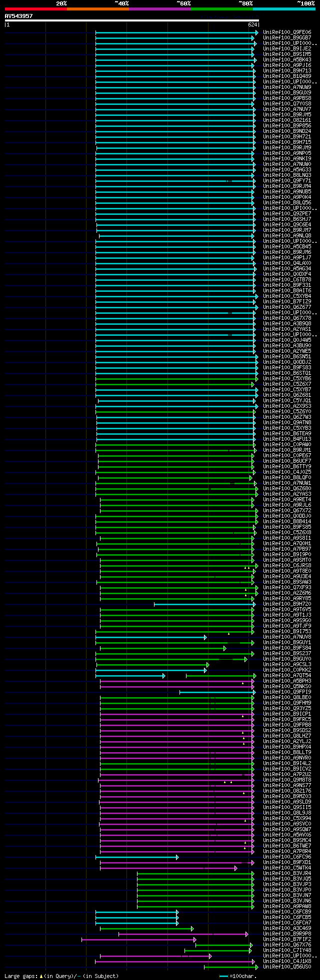The width and height of the screenshot is (320, 980).
Task: Open hit UniRef100_Q9ZPE7
Action: (x=287, y=214)
